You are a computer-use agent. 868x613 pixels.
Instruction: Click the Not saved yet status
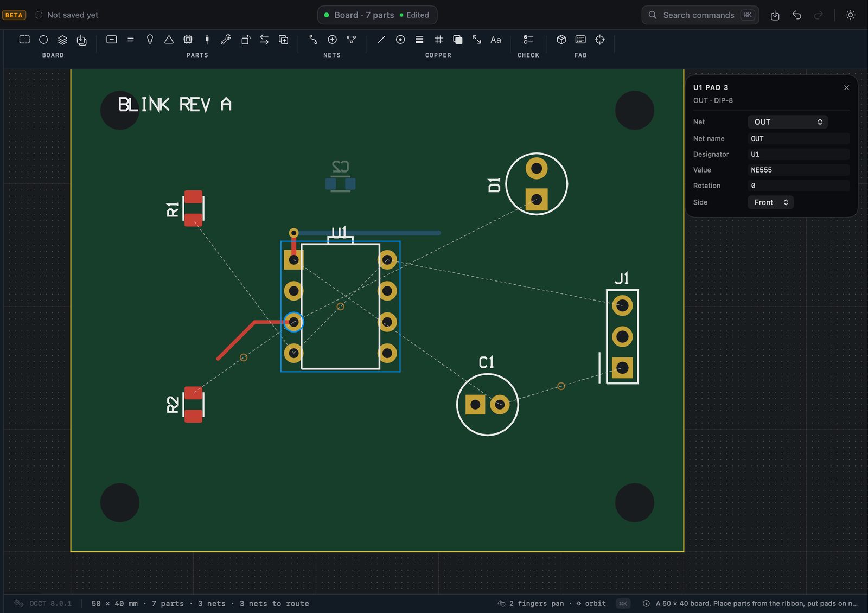[x=67, y=15]
